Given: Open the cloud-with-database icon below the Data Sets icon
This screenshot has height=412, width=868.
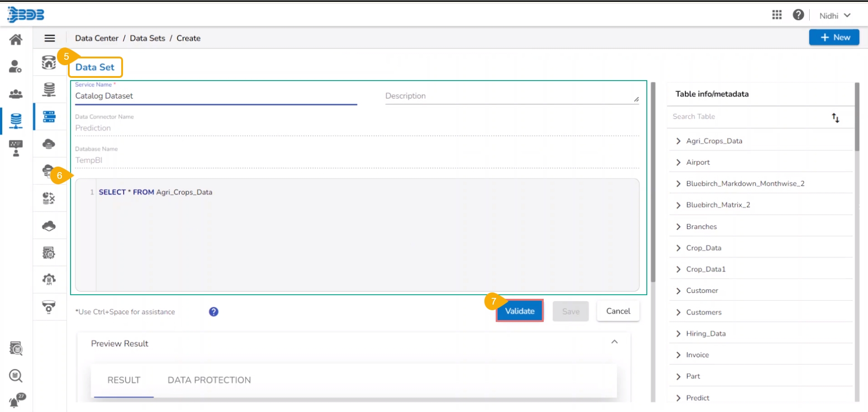Looking at the screenshot, I should [49, 144].
